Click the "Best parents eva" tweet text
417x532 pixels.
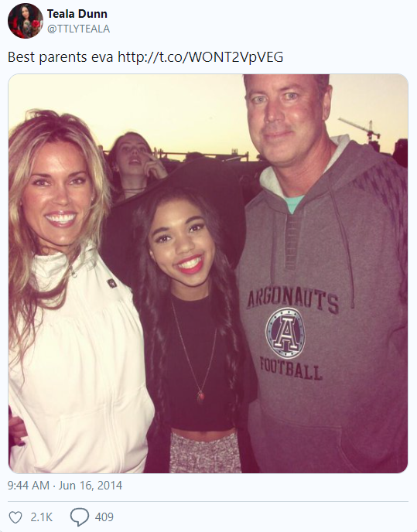60,57
